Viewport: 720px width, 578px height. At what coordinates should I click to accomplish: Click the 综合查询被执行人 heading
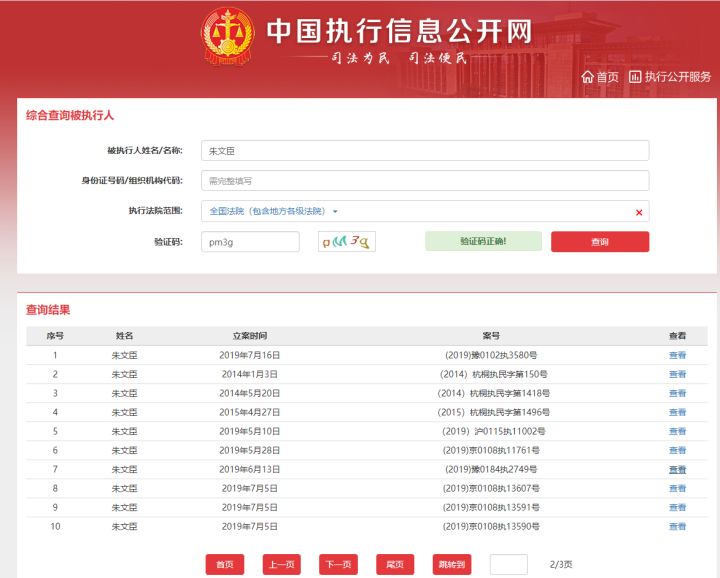click(x=70, y=115)
